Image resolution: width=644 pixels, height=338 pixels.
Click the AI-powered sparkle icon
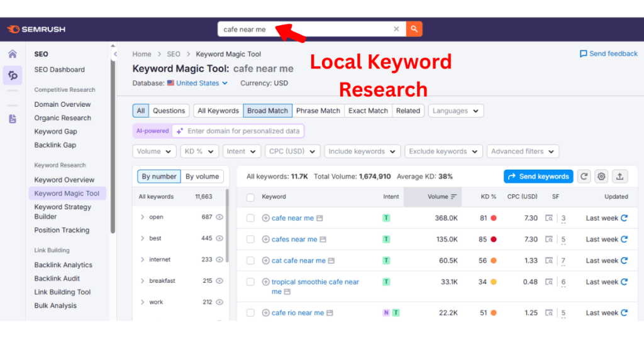[x=179, y=131]
